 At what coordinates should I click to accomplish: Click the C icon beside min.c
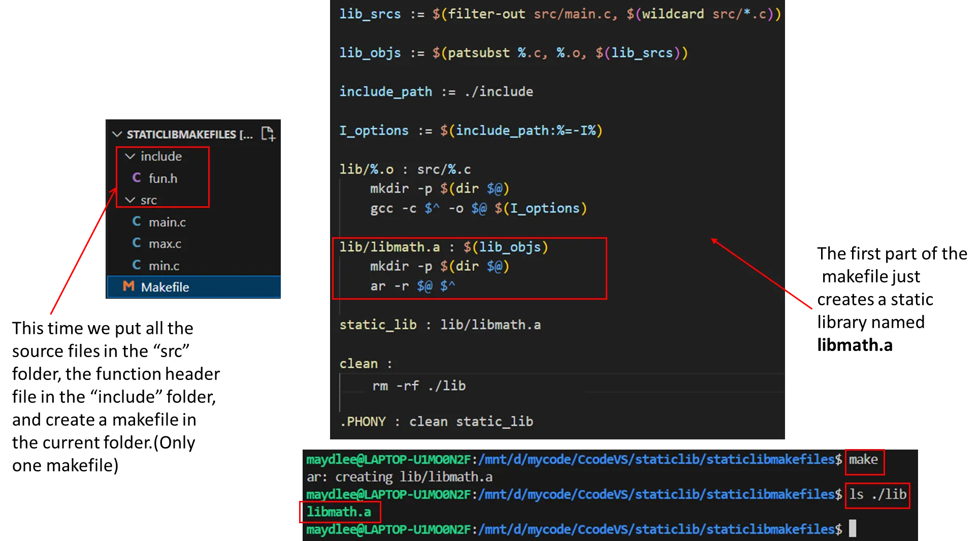137,265
